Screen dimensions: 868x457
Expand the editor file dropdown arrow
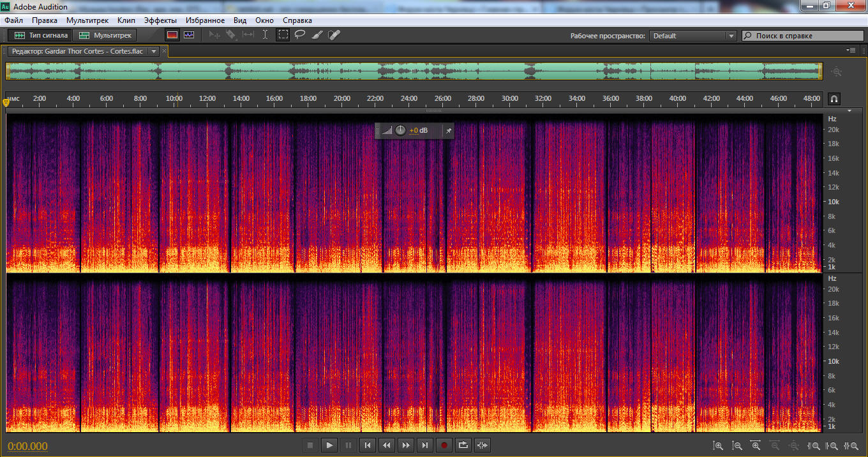tap(154, 51)
